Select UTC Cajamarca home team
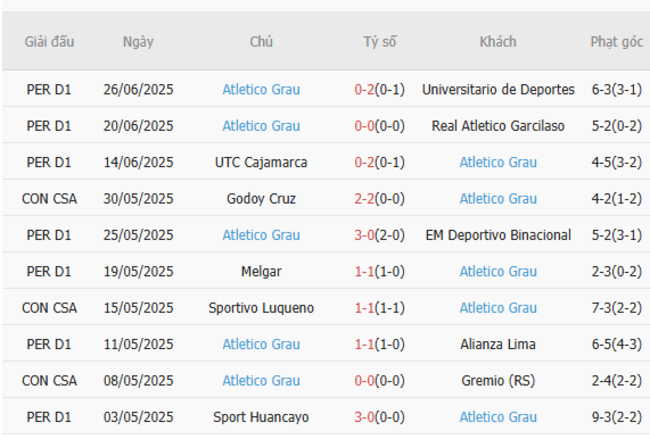 (x=261, y=162)
